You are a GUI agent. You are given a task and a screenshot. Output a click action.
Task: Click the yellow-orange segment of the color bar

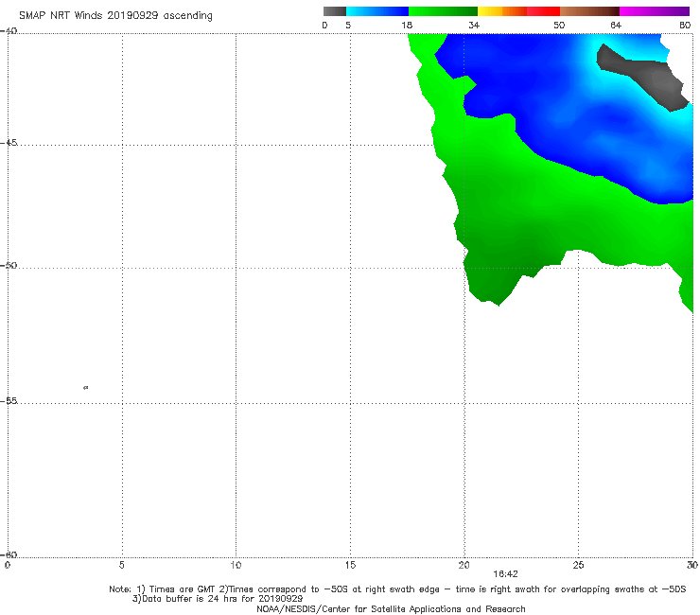[501, 11]
